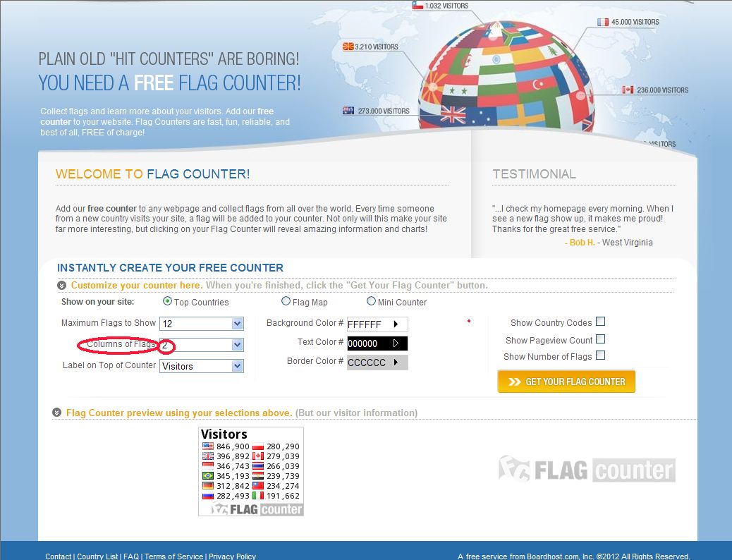Click the Poland flag beside 280,290

click(258, 446)
